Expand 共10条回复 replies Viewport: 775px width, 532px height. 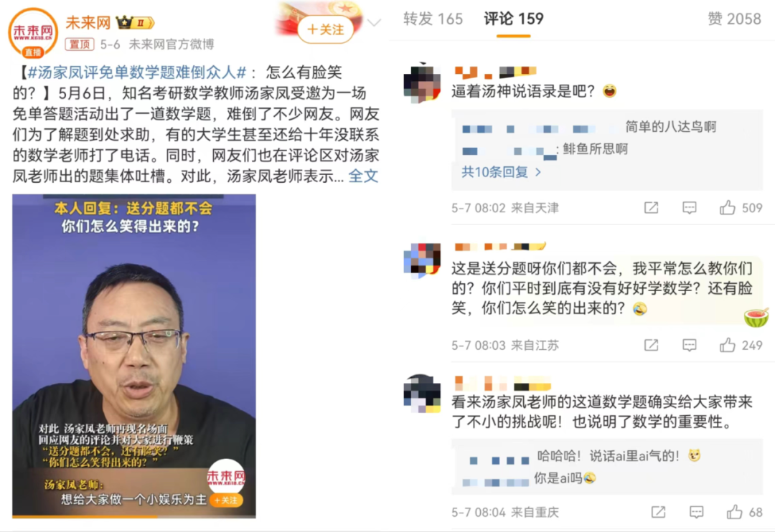pyautogui.click(x=501, y=172)
